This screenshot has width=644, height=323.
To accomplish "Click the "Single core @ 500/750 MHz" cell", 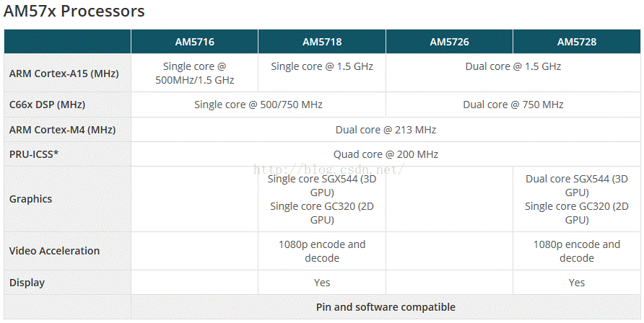I will [258, 105].
